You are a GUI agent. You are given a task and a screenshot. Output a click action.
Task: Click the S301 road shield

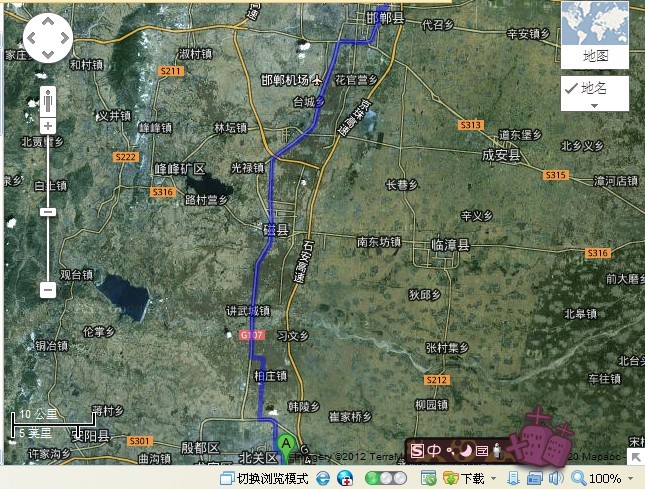(139, 441)
